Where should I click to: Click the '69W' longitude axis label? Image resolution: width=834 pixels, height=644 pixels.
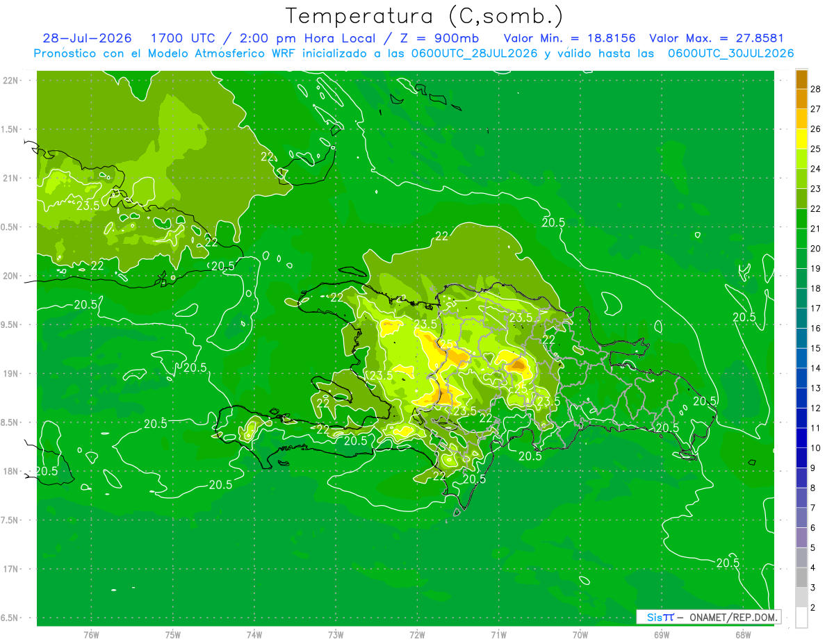coord(662,635)
